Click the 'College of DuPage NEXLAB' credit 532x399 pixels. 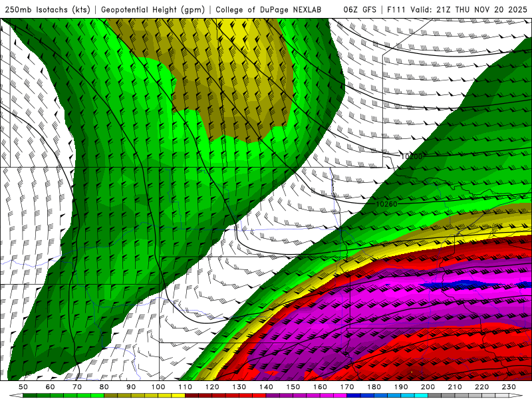pyautogui.click(x=268, y=9)
